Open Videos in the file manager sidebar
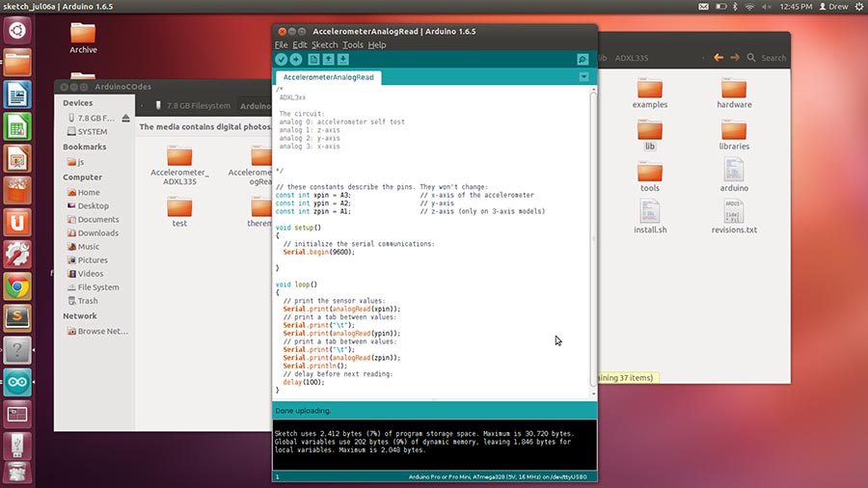Image resolution: width=868 pixels, height=488 pixels. coord(85,274)
